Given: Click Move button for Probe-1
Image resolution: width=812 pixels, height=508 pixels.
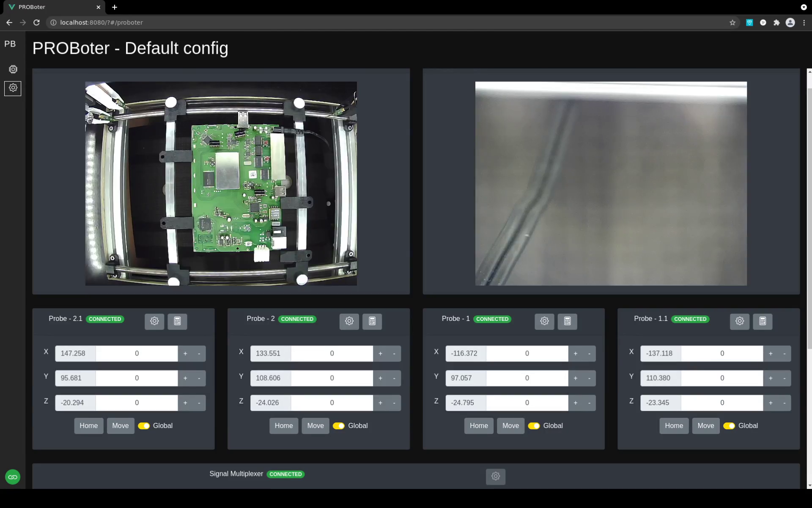Looking at the screenshot, I should (510, 425).
